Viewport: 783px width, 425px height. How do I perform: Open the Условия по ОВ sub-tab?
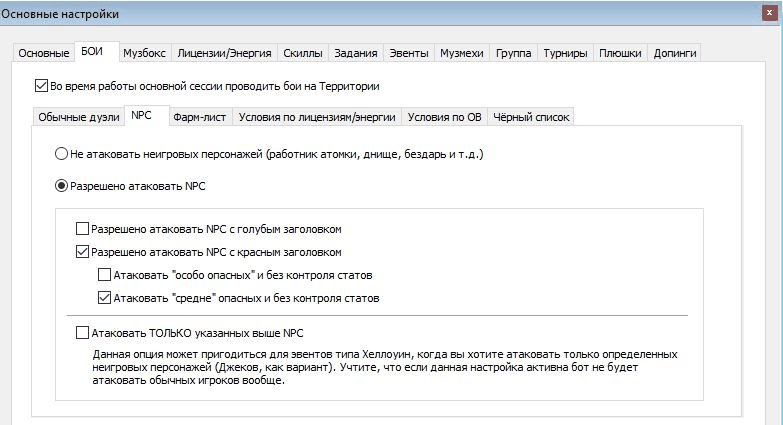click(x=444, y=117)
